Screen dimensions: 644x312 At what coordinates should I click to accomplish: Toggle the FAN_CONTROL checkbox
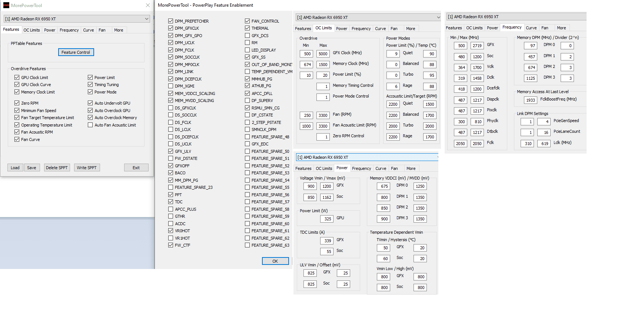pos(248,21)
